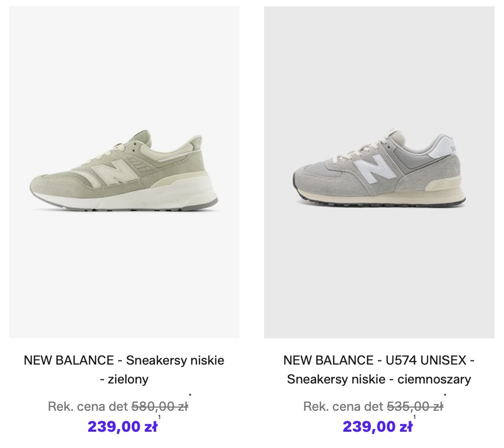
Task: Click footnote 1 by green sneaker's sale price
Action: click(160, 418)
